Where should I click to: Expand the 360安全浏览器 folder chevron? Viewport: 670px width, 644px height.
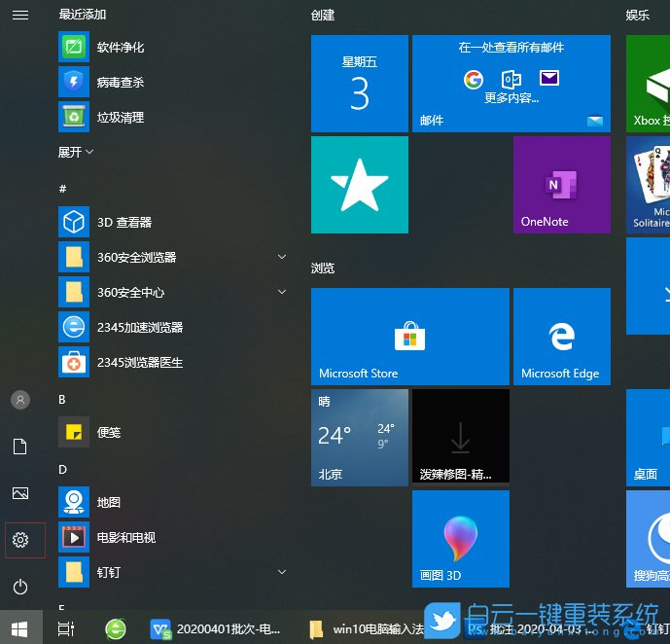(282, 257)
